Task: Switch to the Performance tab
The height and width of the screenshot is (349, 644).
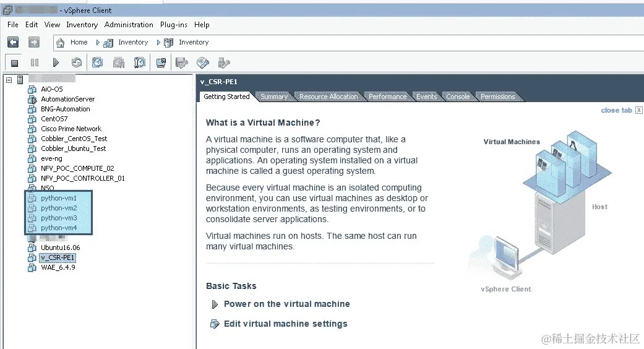Action: (x=387, y=97)
